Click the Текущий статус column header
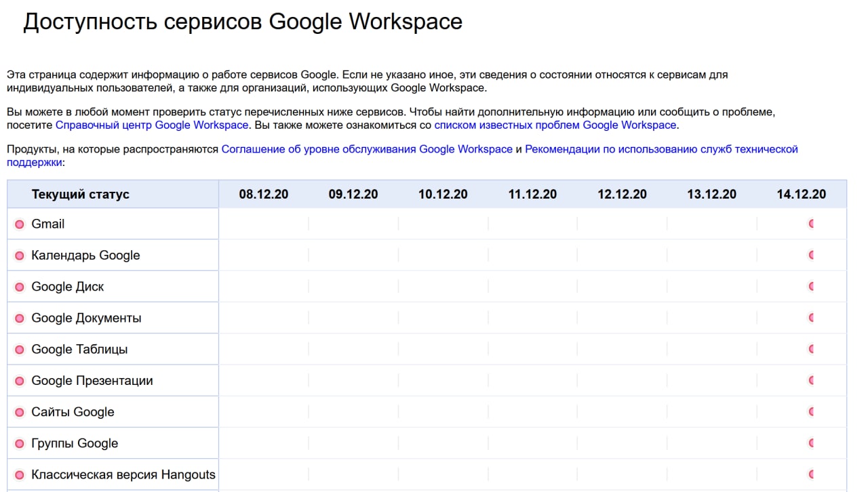The image size is (868, 492). [x=80, y=194]
